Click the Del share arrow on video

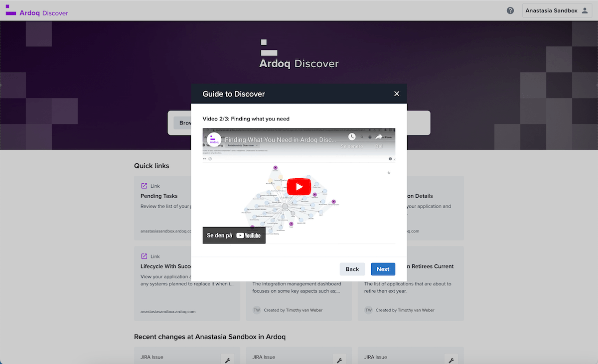379,137
